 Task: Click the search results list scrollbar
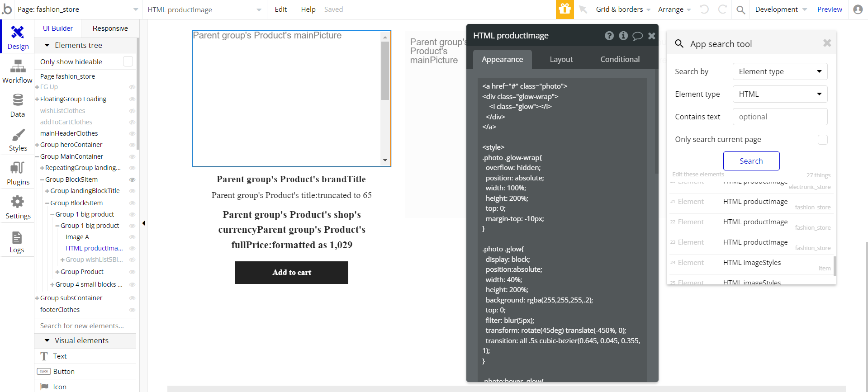click(835, 266)
